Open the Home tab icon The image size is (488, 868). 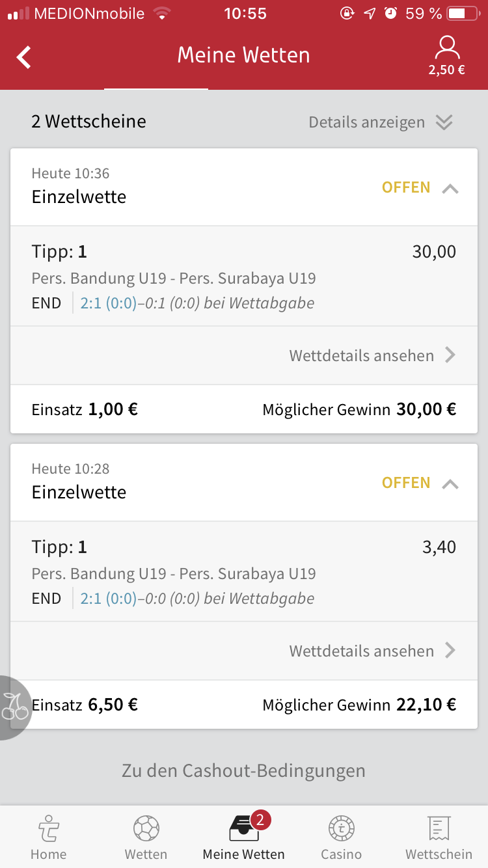pos(49,830)
